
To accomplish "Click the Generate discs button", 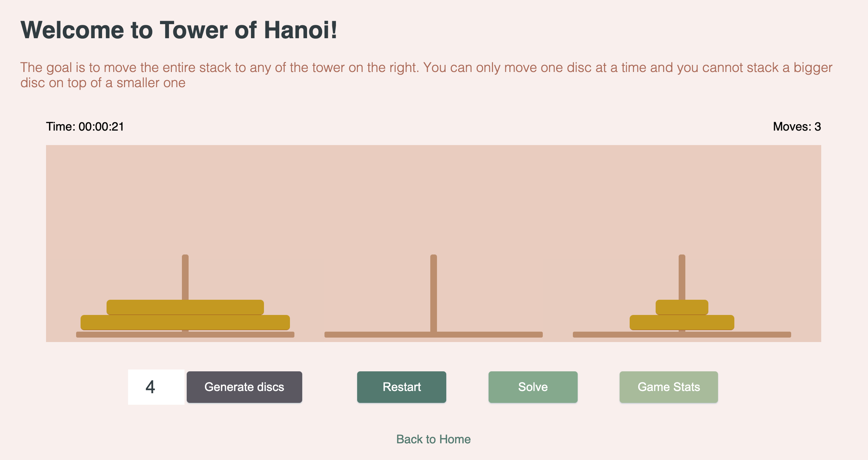I will pos(244,387).
